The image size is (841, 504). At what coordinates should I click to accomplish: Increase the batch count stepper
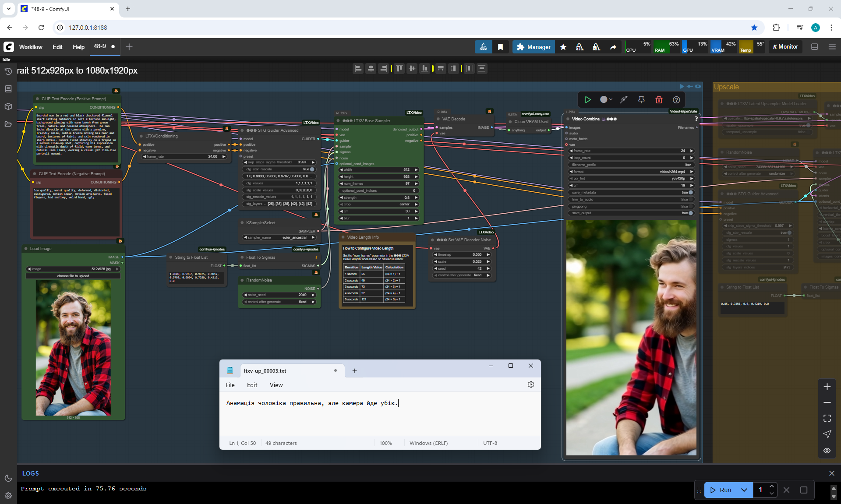tap(772, 486)
